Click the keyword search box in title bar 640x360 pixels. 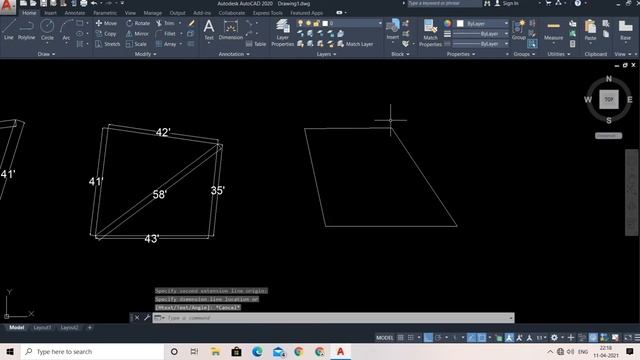444,3
